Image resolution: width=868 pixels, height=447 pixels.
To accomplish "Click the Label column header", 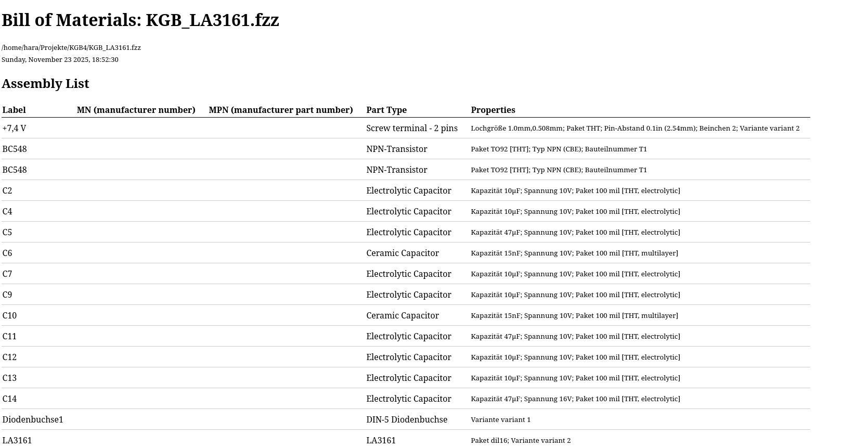I will [x=14, y=110].
